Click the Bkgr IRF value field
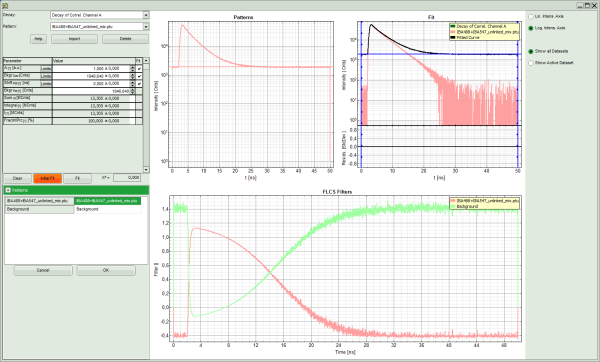This screenshot has height=362, width=600. point(91,91)
